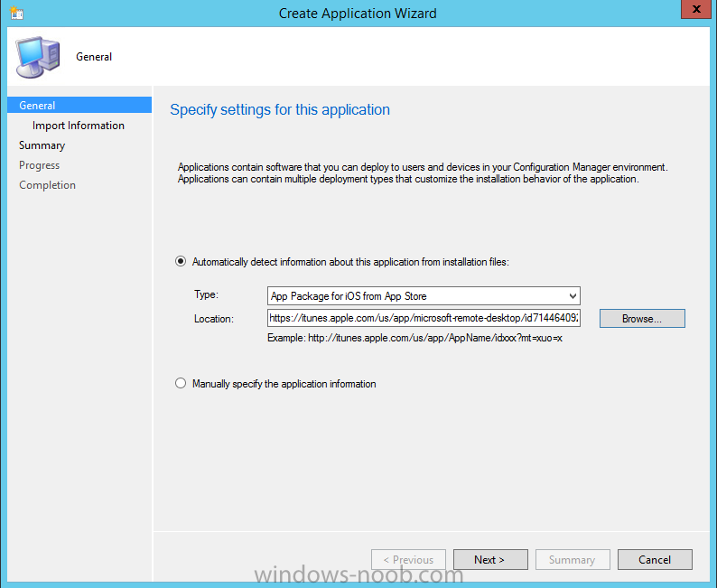
Task: Click the wizard icon in the title bar
Action: click(x=16, y=14)
